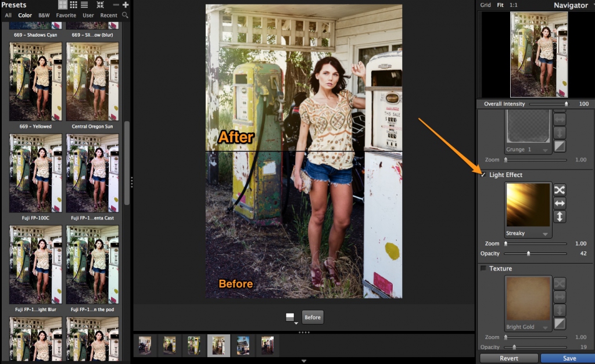Click the Before button
The width and height of the screenshot is (595, 364).
coord(313,317)
